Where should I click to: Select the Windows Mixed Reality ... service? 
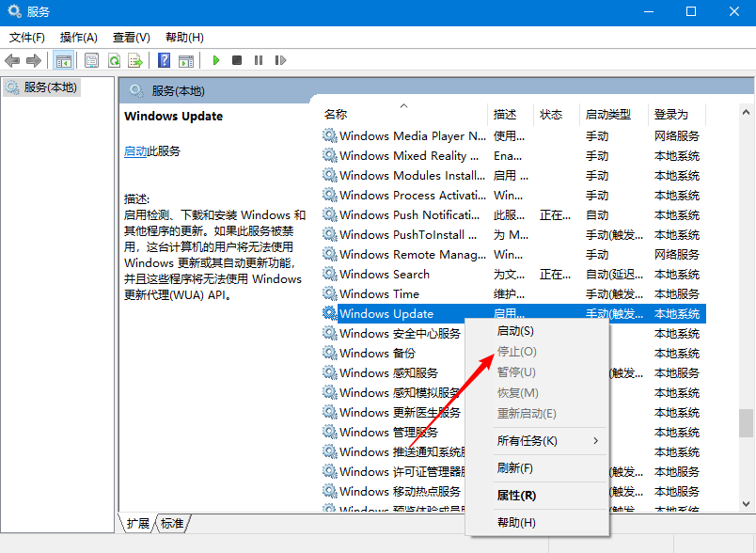[514, 156]
